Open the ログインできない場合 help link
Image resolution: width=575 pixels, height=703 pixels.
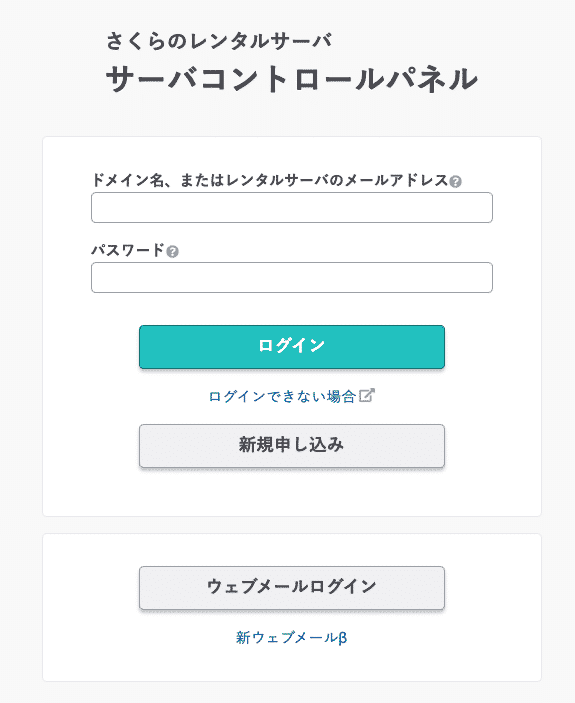click(x=282, y=396)
